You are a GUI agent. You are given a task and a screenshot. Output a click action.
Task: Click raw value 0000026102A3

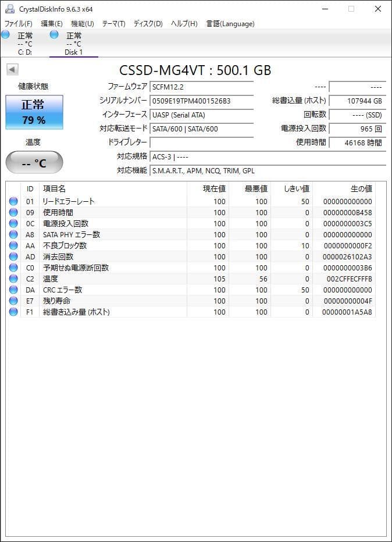(x=347, y=256)
